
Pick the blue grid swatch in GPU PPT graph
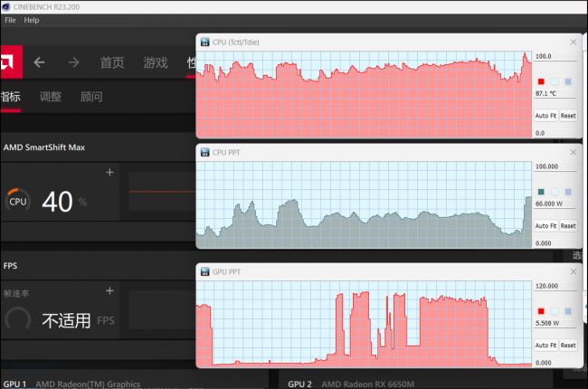pos(568,311)
